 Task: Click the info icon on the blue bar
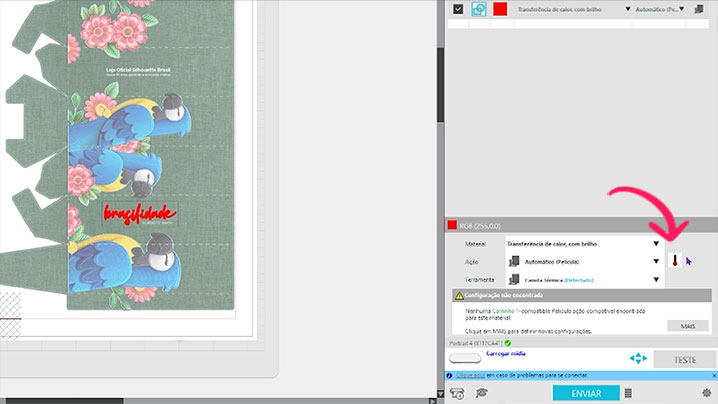coord(449,376)
